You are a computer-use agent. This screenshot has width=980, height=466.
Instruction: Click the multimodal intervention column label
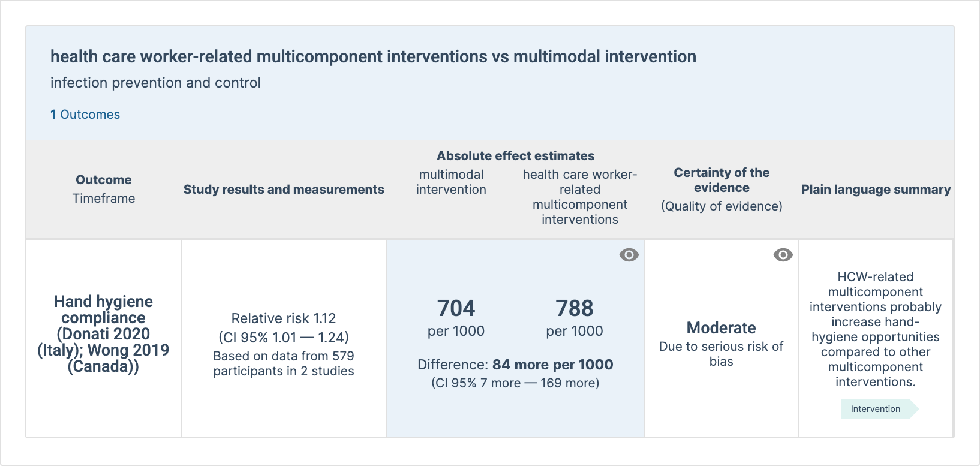(x=451, y=182)
